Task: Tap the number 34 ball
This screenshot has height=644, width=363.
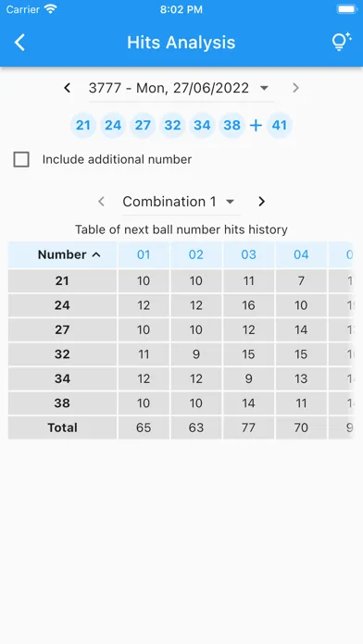Action: tap(202, 125)
